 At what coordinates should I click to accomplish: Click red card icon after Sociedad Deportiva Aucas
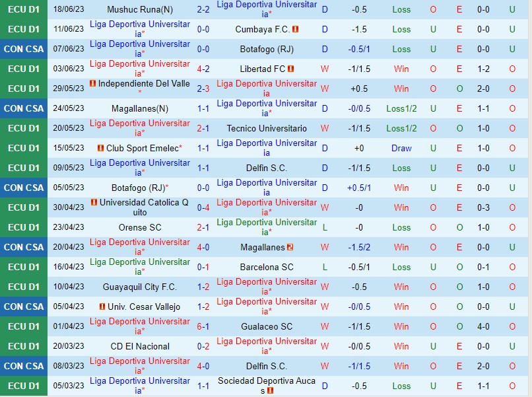(270, 391)
